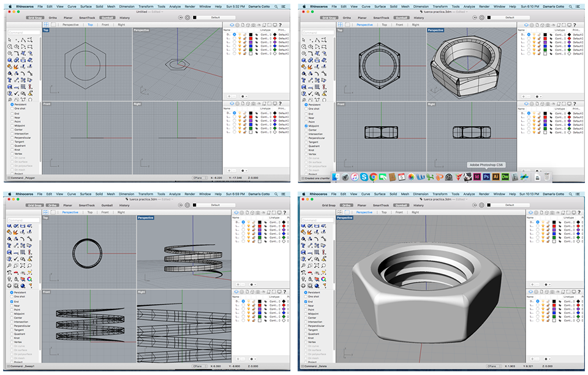The height and width of the screenshot is (375, 588).
Task: Open the Layers icon in spiral window lower panel
Action: click(x=236, y=291)
